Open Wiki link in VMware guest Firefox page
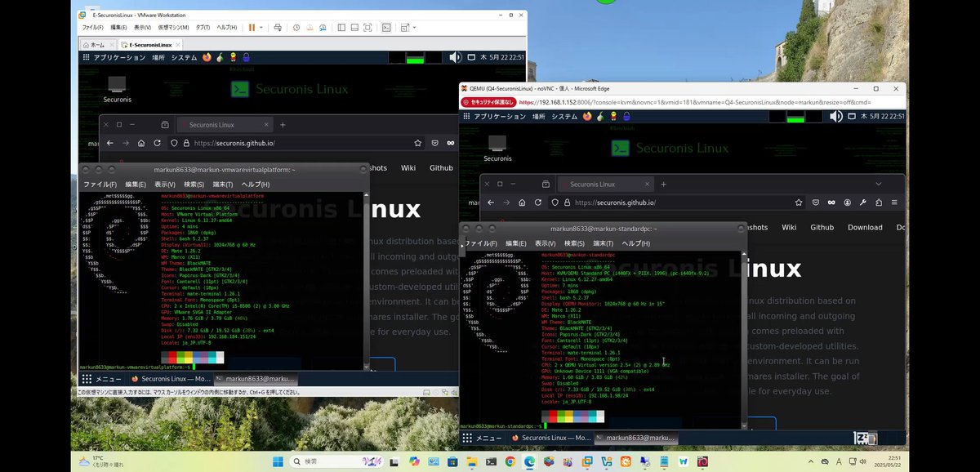Image resolution: width=980 pixels, height=472 pixels. coord(408,168)
